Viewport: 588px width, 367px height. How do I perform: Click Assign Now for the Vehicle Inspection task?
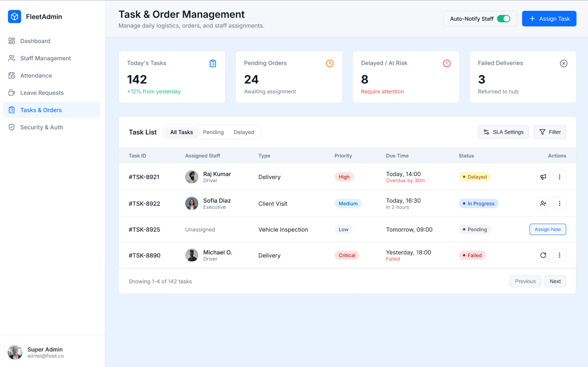(548, 229)
